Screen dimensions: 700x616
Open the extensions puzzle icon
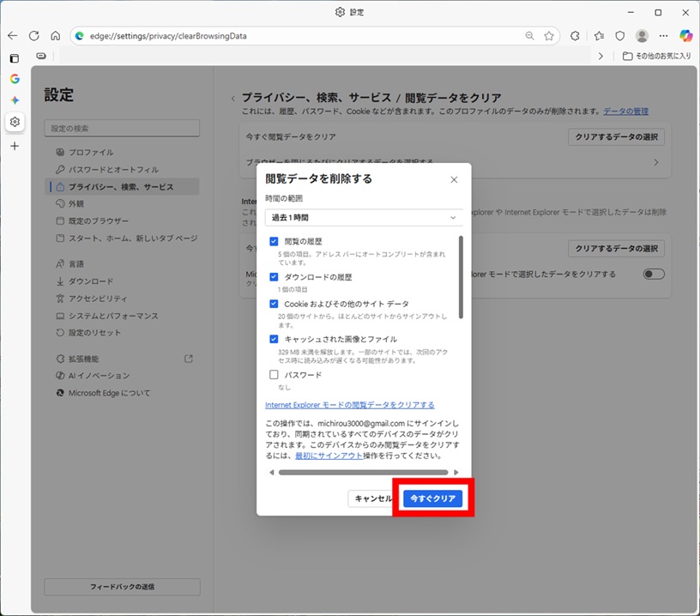coord(576,36)
